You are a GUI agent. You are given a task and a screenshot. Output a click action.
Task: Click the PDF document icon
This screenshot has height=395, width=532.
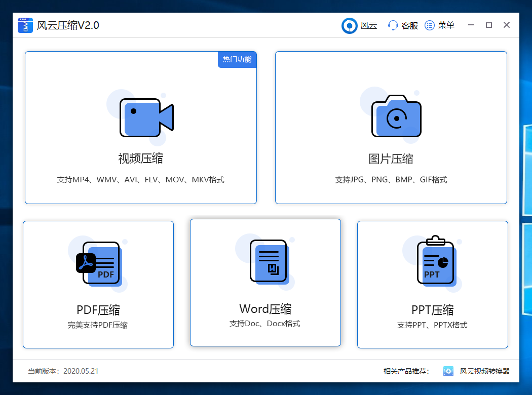(98, 263)
